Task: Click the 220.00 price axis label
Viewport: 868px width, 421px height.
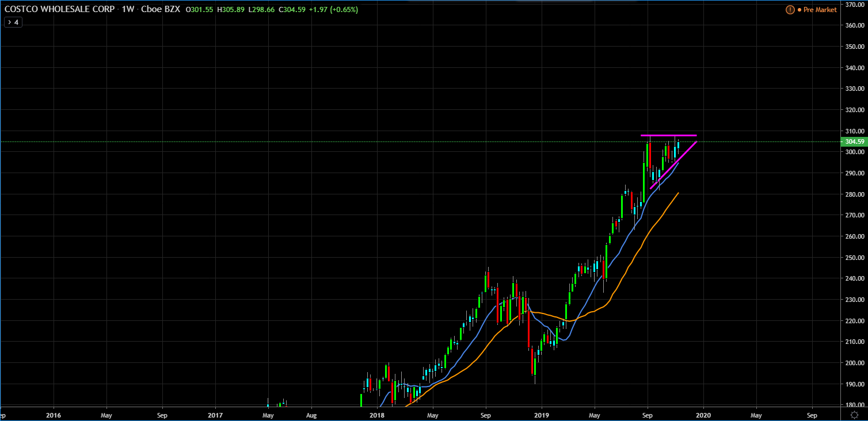Action: (x=855, y=321)
